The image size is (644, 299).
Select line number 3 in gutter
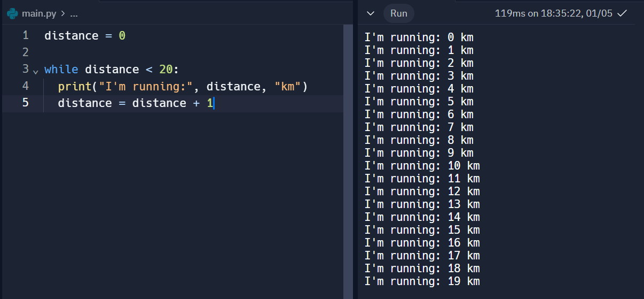pos(25,69)
